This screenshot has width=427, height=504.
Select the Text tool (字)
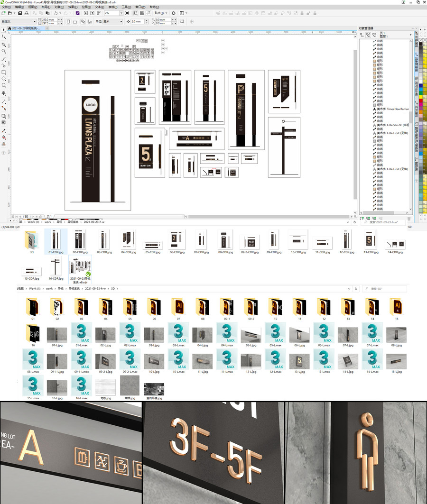(x=3, y=93)
